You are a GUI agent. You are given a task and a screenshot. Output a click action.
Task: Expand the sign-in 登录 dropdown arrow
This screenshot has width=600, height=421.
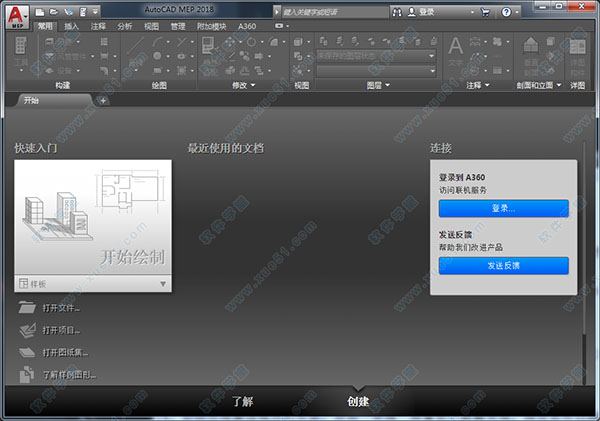point(472,12)
